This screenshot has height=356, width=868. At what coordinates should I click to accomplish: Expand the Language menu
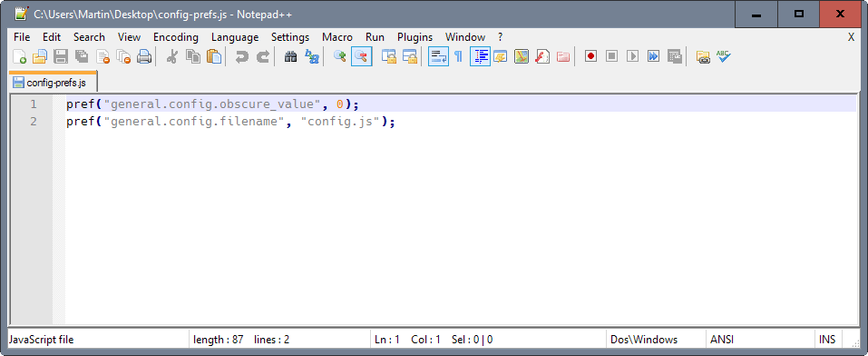coord(235,37)
